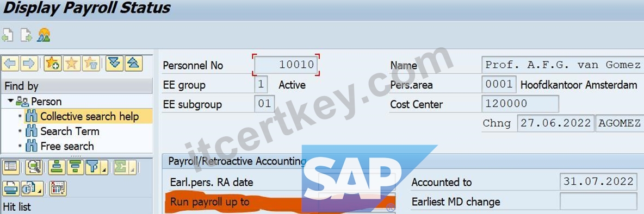Click the Accounted to field 31.07.2022
The width and height of the screenshot is (644, 214).
pos(598,182)
